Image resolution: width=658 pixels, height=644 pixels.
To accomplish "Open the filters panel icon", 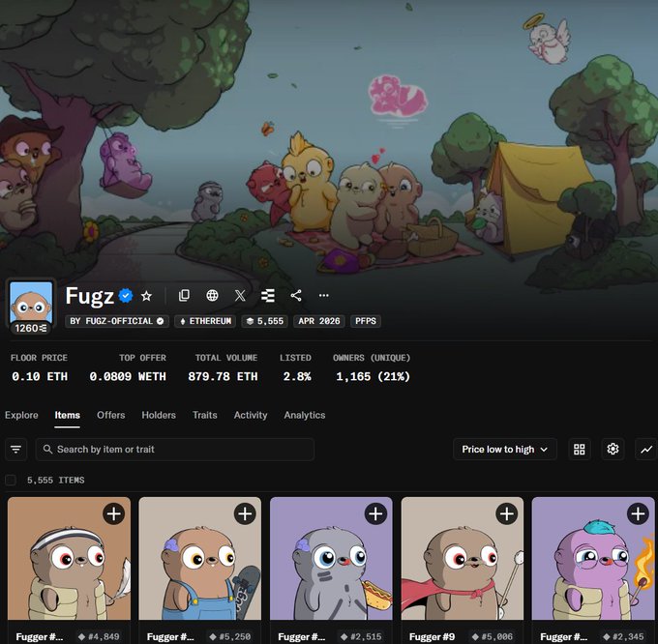I will tap(15, 450).
